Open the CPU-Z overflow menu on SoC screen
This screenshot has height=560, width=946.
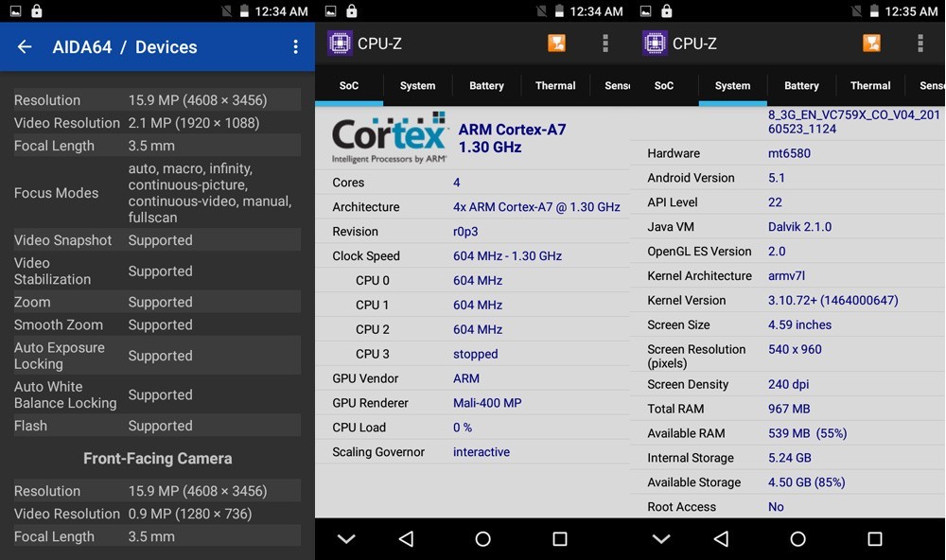coord(605,44)
